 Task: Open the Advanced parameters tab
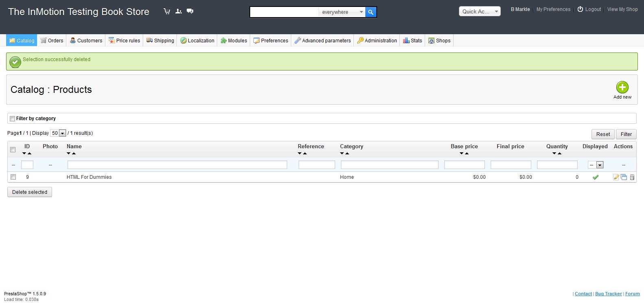[323, 40]
